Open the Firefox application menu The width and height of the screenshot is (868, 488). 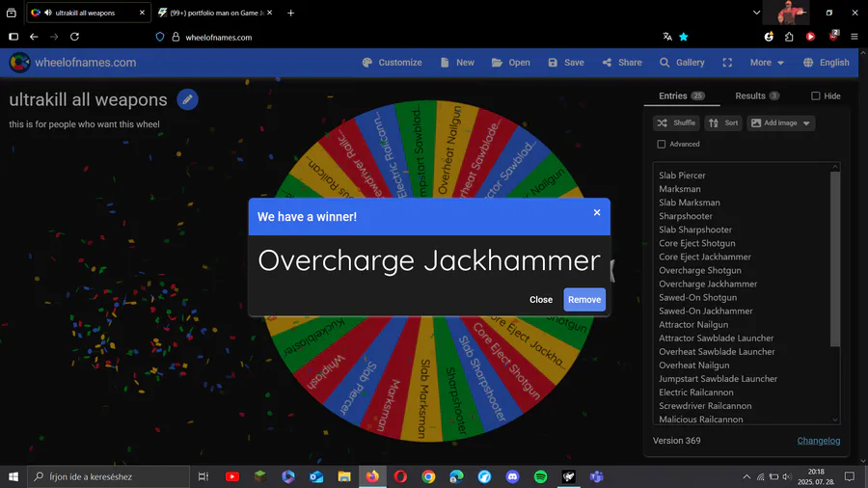(x=854, y=37)
